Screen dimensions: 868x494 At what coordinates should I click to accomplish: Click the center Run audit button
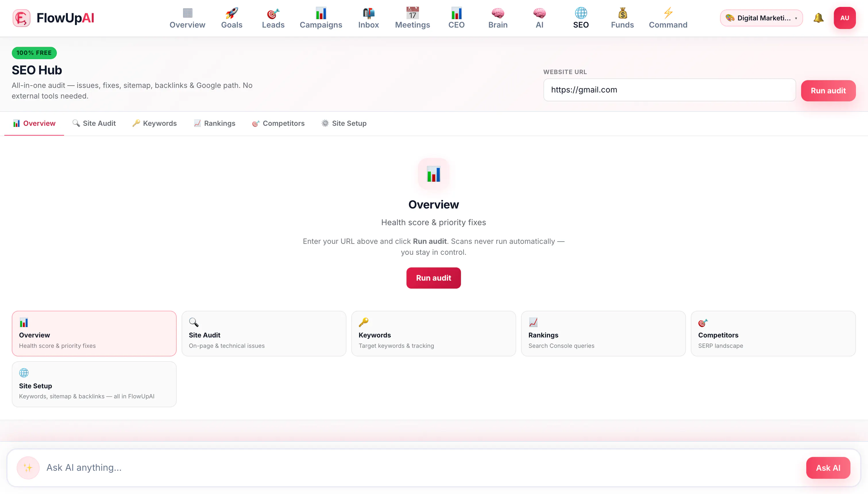[433, 278]
